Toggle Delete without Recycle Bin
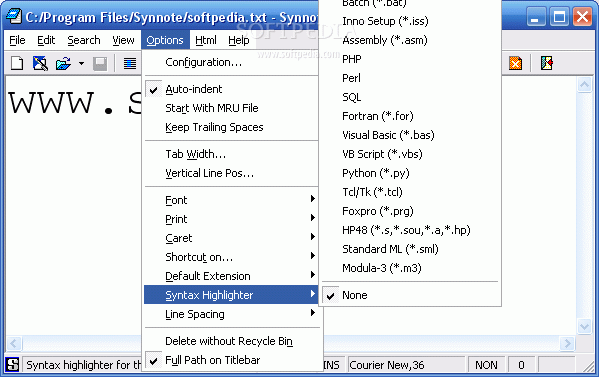This screenshot has height=377, width=599. click(232, 341)
